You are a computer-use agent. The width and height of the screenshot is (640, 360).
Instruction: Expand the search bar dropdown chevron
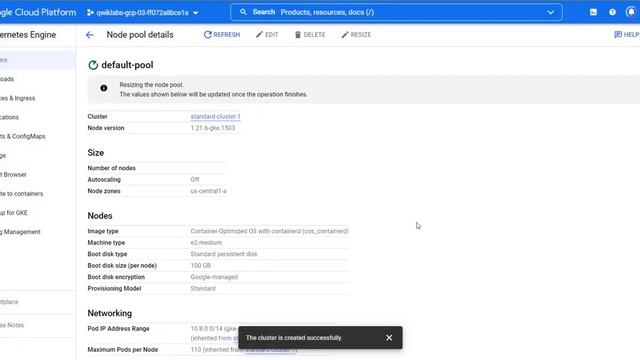(x=550, y=12)
